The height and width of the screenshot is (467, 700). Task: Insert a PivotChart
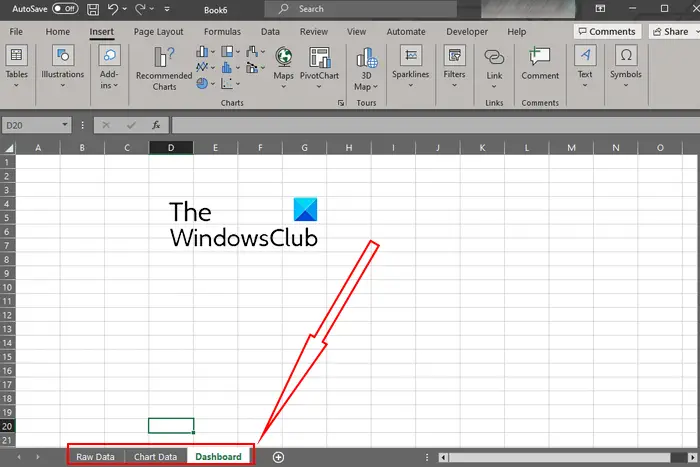319,67
